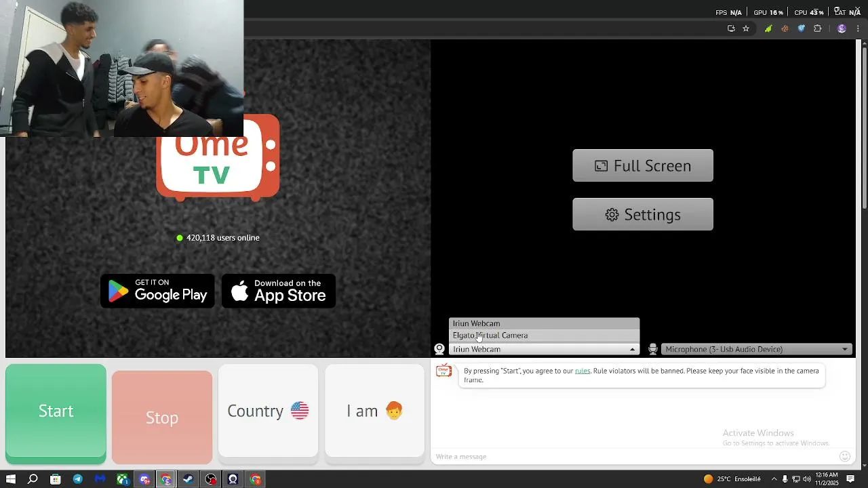Click the webcam icon beside camera dropdown
The width and height of the screenshot is (868, 488).
pos(439,349)
